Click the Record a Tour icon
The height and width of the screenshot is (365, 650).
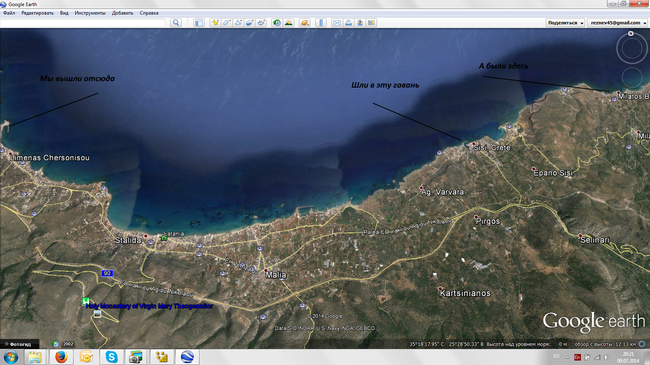point(261,23)
